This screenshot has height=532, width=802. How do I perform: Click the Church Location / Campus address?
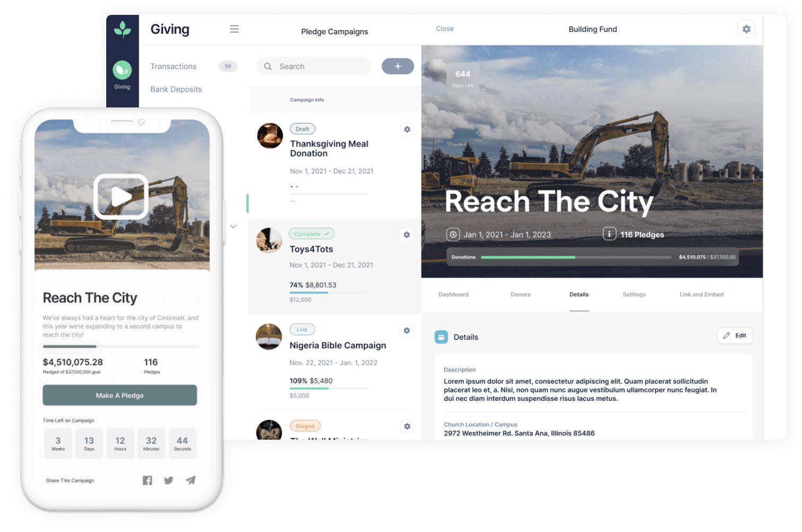coord(519,433)
